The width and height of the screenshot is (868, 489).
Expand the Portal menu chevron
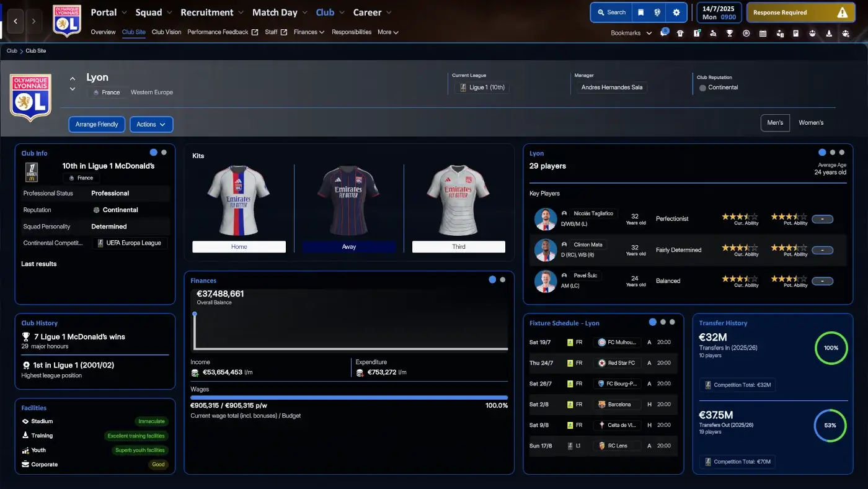pos(124,12)
